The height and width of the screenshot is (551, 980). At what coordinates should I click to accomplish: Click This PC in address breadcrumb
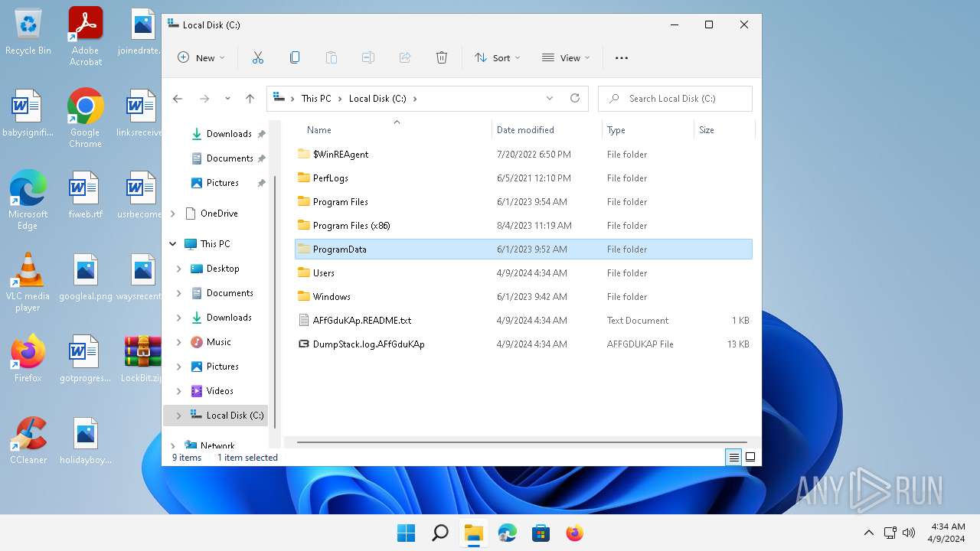click(x=316, y=99)
